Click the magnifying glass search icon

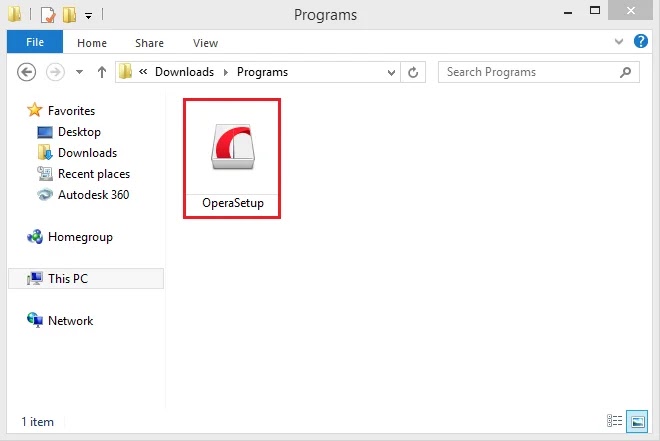(x=625, y=72)
